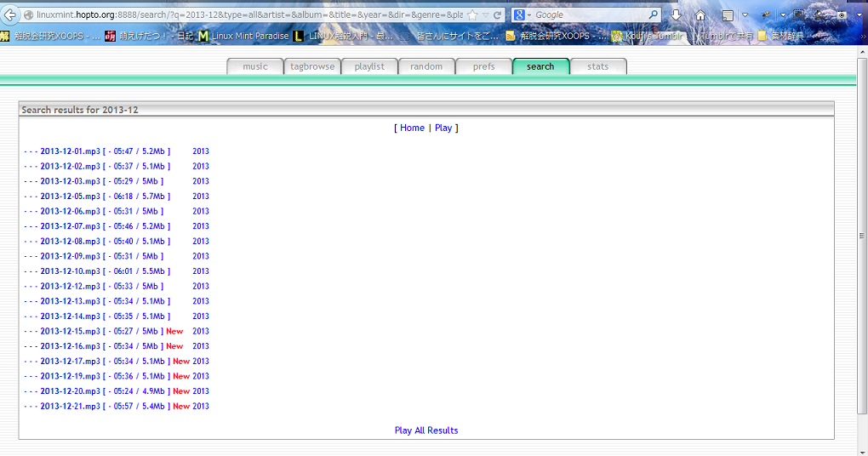Open 2013-12-12.mp3 file link
This screenshot has width=868, height=456.
[71, 286]
